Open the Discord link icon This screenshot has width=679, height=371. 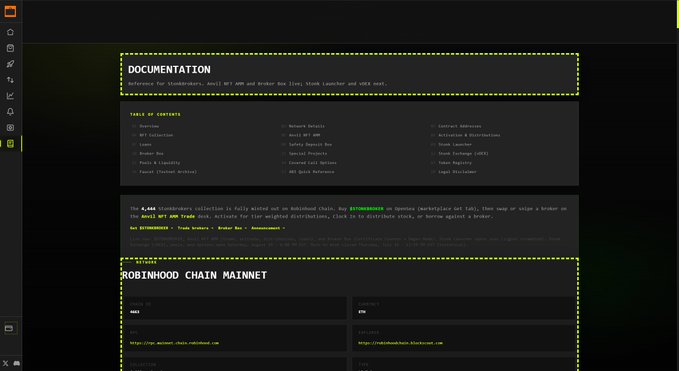pos(16,363)
